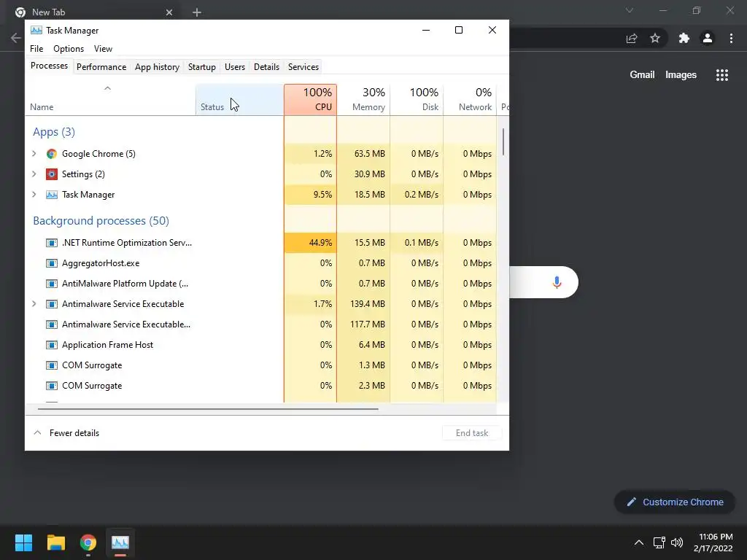This screenshot has height=560, width=747.
Task: Click Task Manager taskbar icon
Action: pos(120,542)
